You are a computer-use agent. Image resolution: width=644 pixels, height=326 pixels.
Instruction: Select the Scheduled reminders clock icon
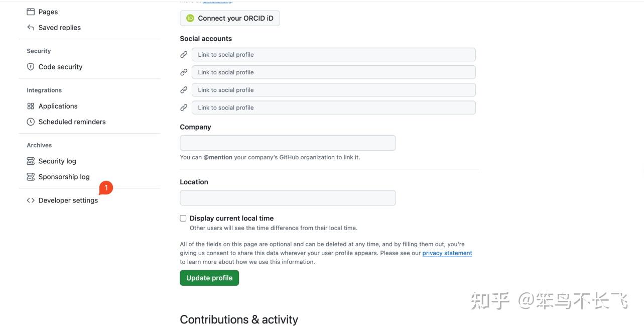coord(31,122)
